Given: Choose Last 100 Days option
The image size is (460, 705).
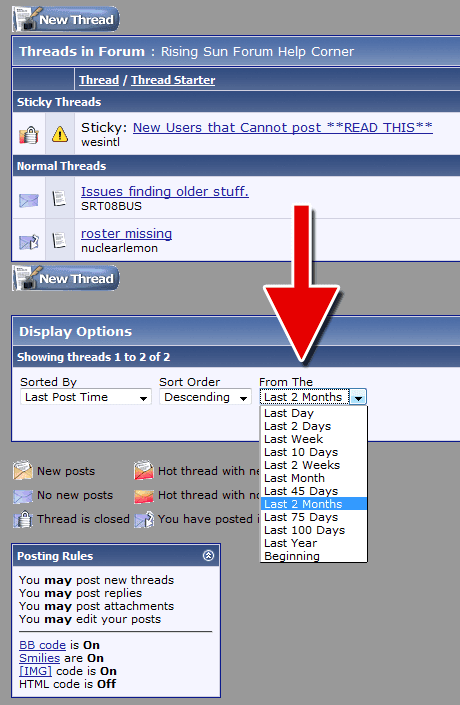Looking at the screenshot, I should point(314,531).
